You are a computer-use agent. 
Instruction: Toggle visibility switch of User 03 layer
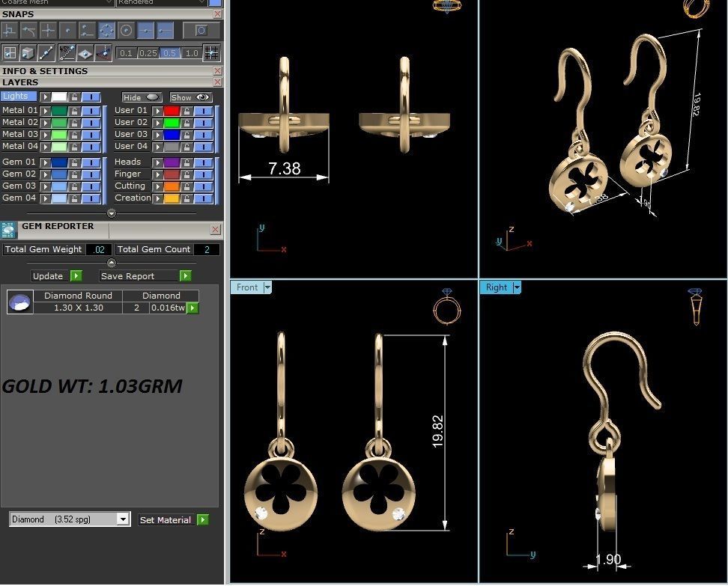click(x=204, y=135)
